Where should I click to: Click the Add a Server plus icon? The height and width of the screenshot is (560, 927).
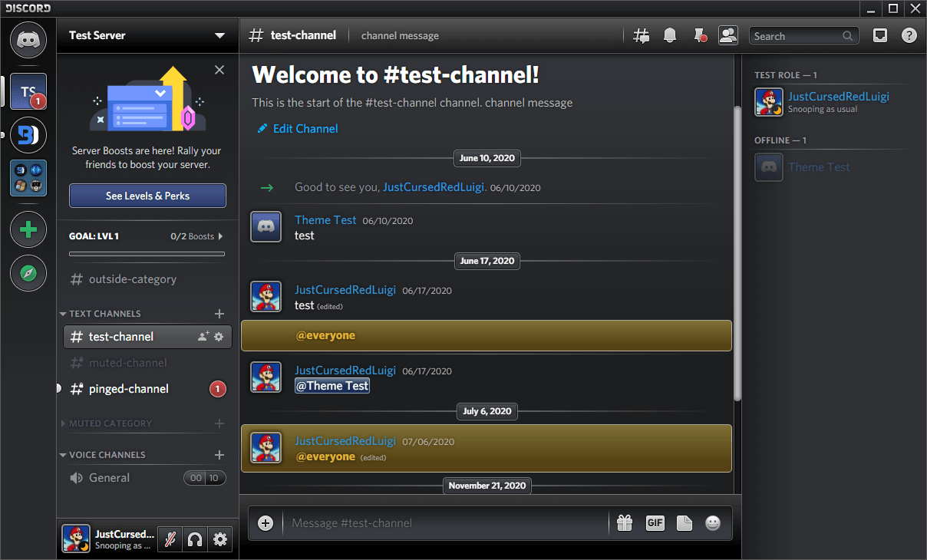click(28, 229)
